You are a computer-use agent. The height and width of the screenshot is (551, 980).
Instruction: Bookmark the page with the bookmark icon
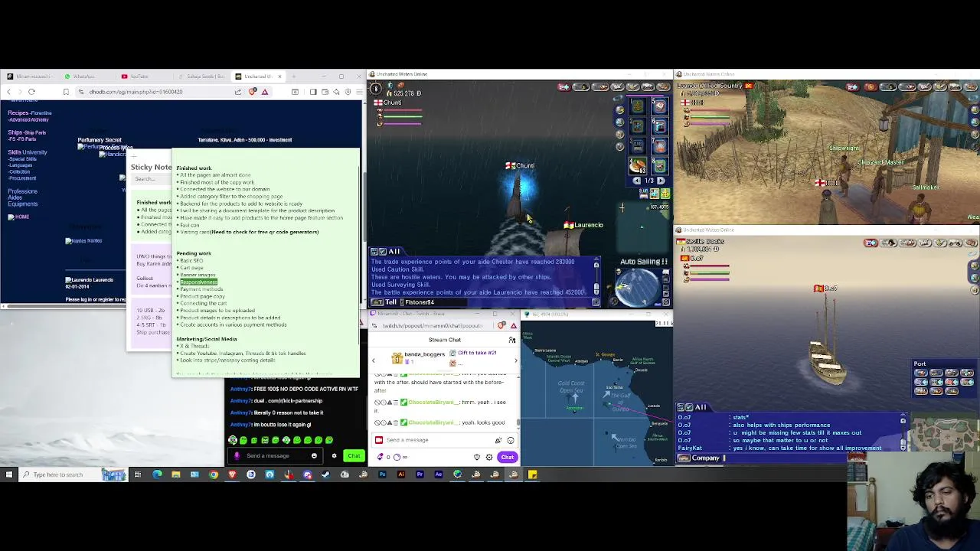click(66, 92)
